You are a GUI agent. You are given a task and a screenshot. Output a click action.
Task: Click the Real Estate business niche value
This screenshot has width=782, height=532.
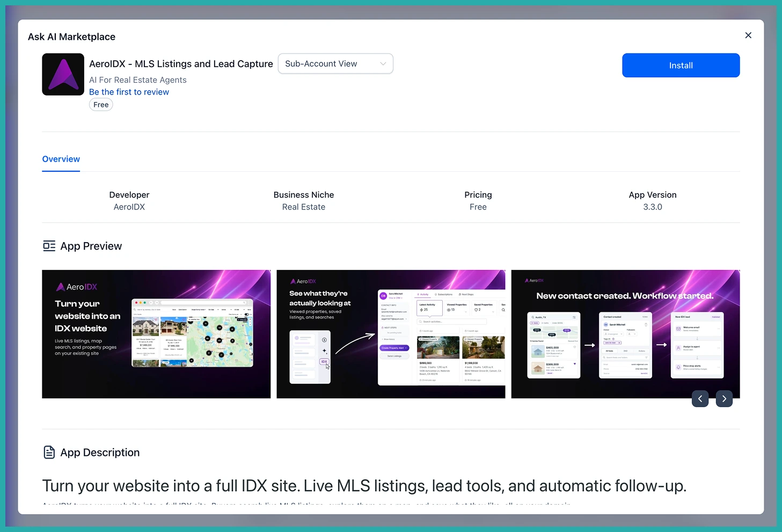click(304, 207)
